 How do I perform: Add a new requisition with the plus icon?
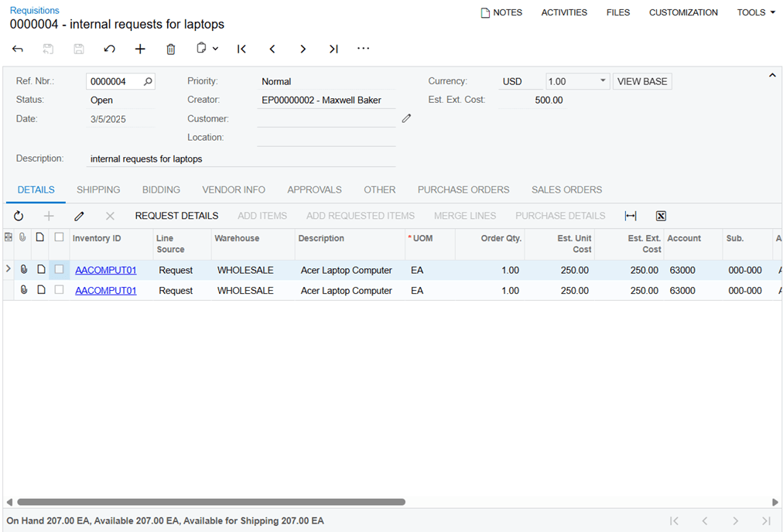coord(140,49)
